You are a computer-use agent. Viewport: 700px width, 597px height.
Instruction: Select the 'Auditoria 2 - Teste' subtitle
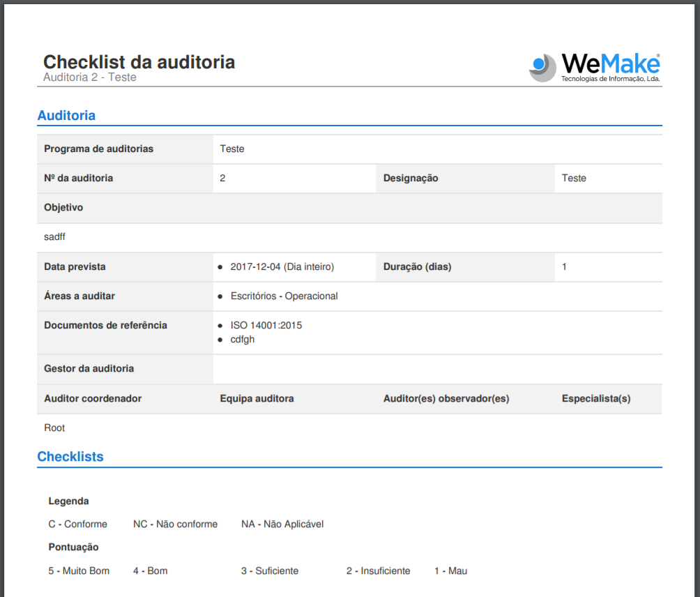click(x=89, y=77)
